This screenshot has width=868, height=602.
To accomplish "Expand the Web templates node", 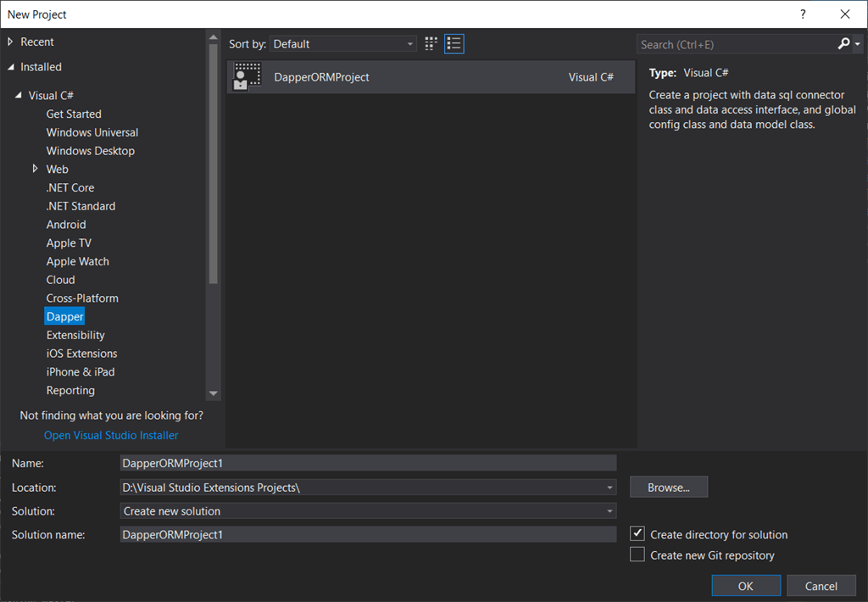I will coord(35,169).
